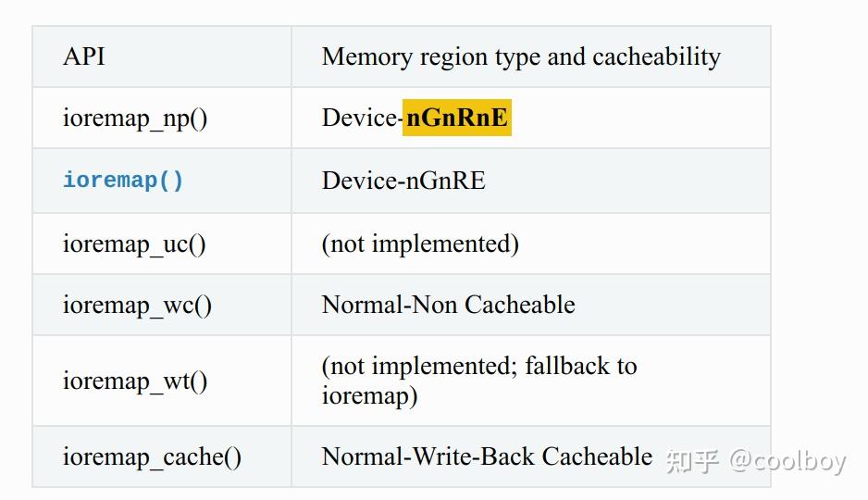868x500 pixels.
Task: Click the @coolboy watermark username
Action: [787, 460]
